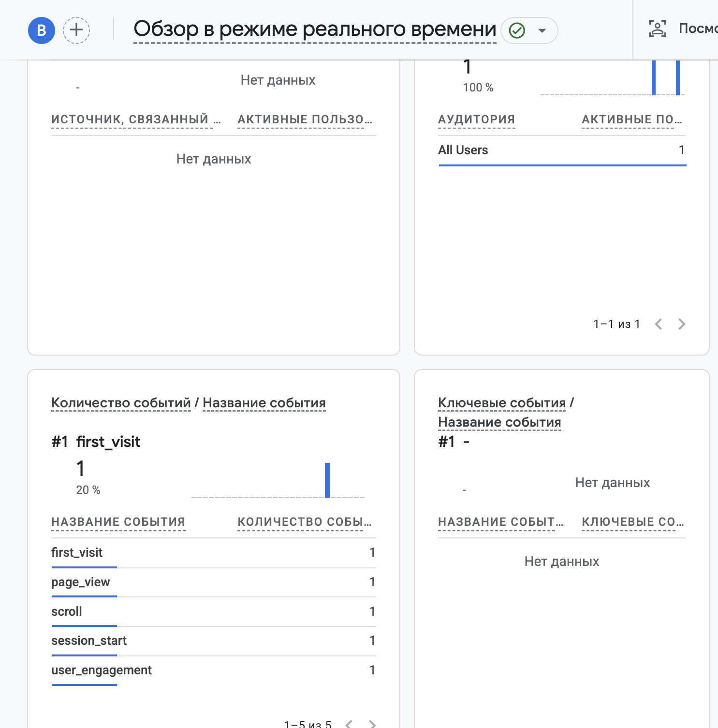The height and width of the screenshot is (728, 718).
Task: Open the 'Название события' dimension in event count card
Action: [x=264, y=403]
